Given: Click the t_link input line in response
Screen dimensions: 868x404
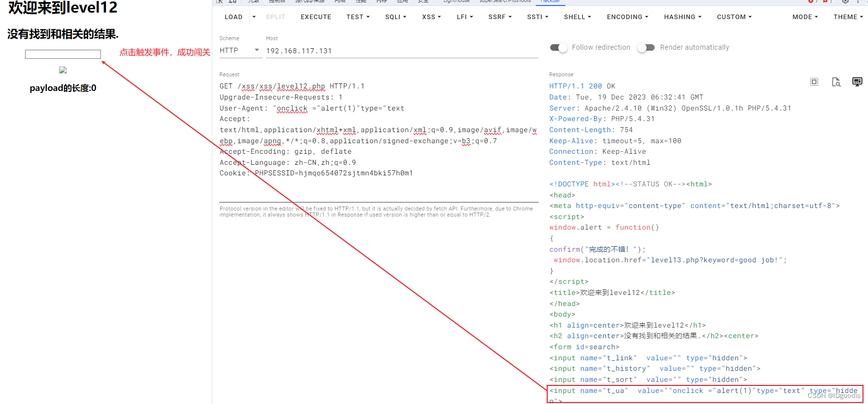Looking at the screenshot, I should coord(648,358).
